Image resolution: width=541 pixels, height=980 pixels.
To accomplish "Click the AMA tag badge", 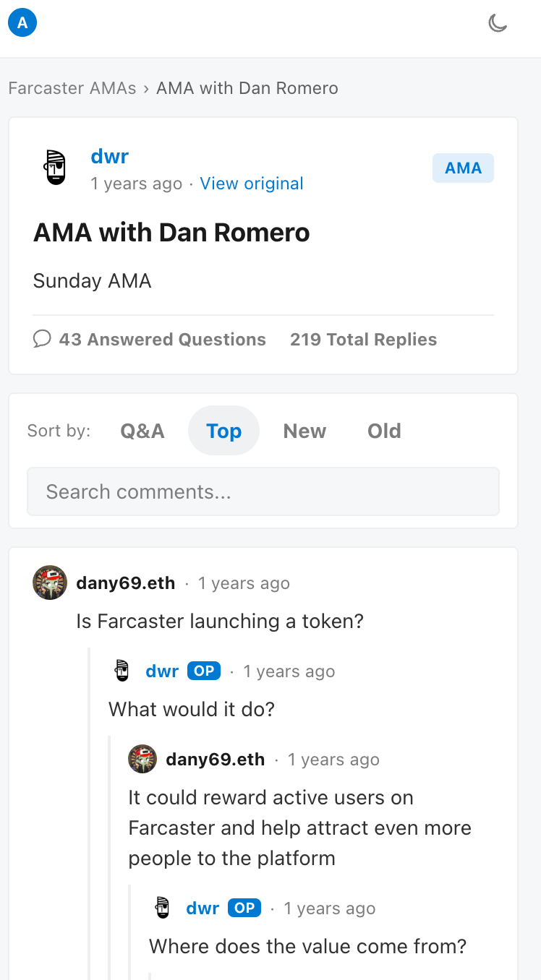I will point(463,168).
